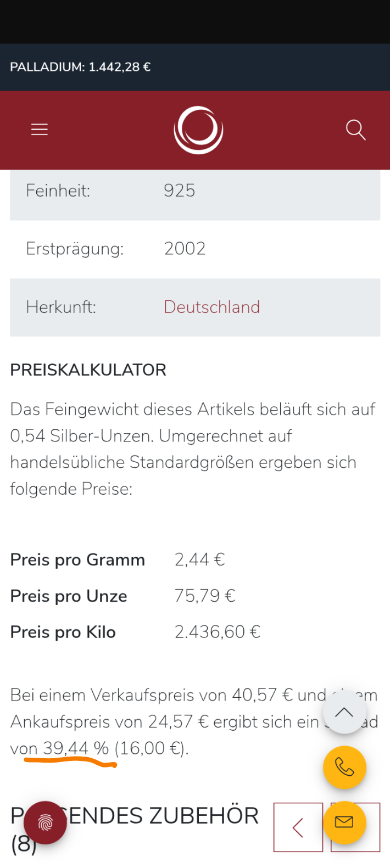Viewport: 390px width, 868px height.
Task: Open the hamburger navigation menu
Action: pyautogui.click(x=40, y=130)
